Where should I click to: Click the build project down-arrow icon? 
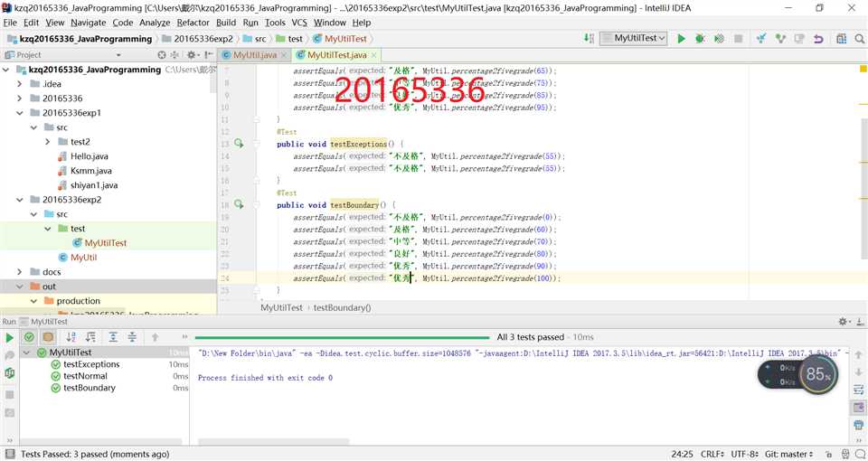590,38
